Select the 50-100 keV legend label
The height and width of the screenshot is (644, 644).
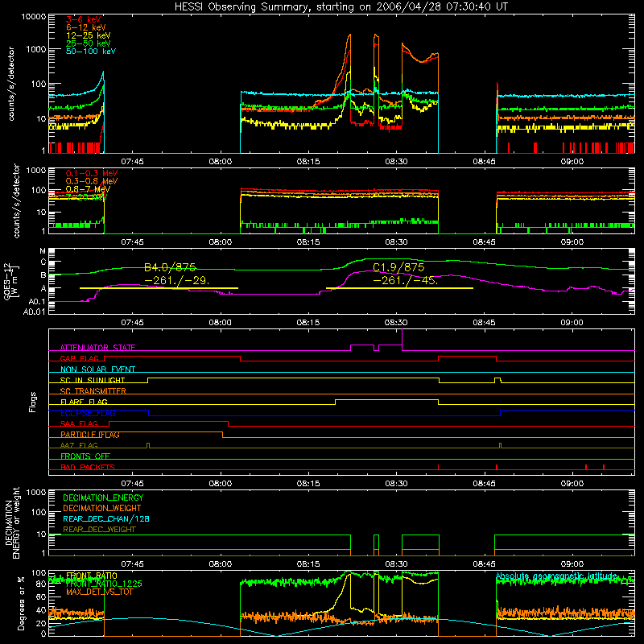(91, 52)
